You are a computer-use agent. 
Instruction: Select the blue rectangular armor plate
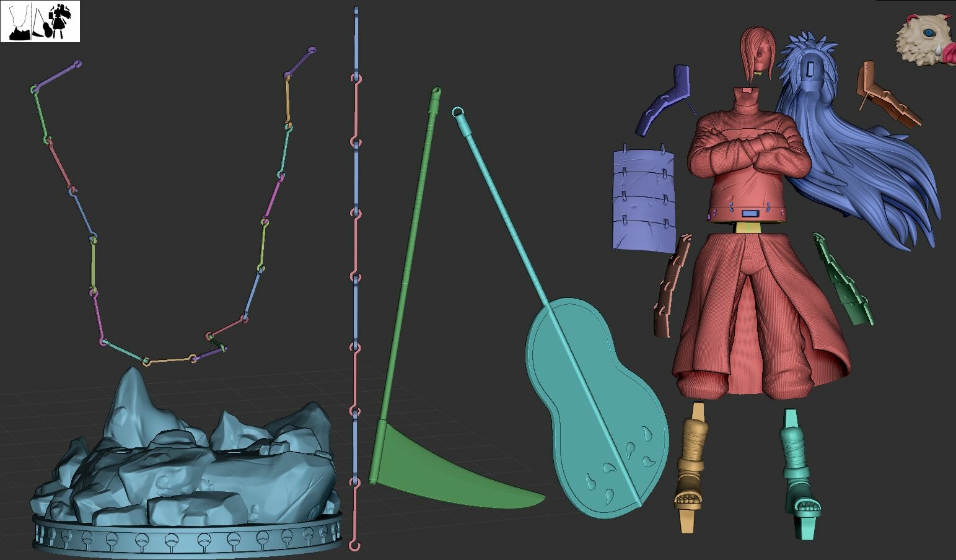click(x=643, y=198)
